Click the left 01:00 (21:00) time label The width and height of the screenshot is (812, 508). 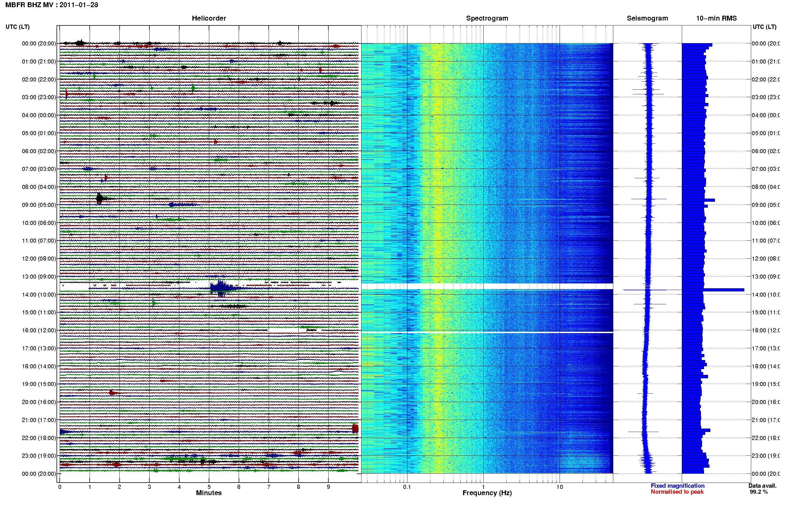pos(39,61)
